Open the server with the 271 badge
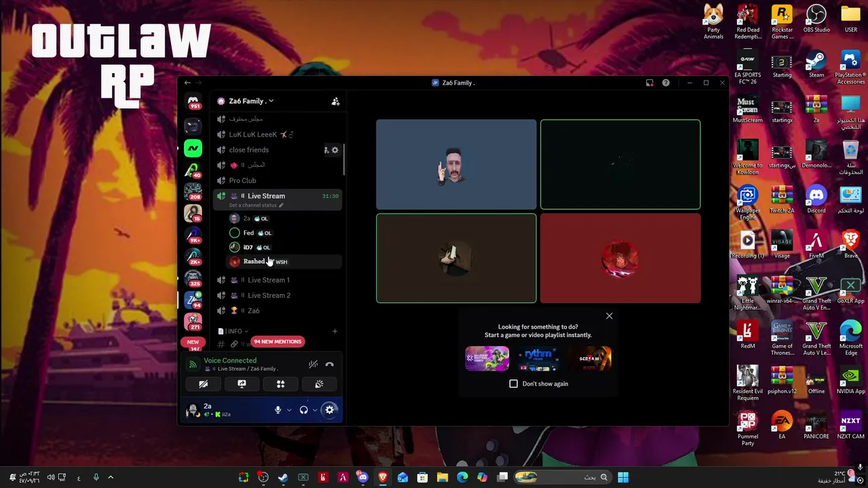 [x=193, y=321]
